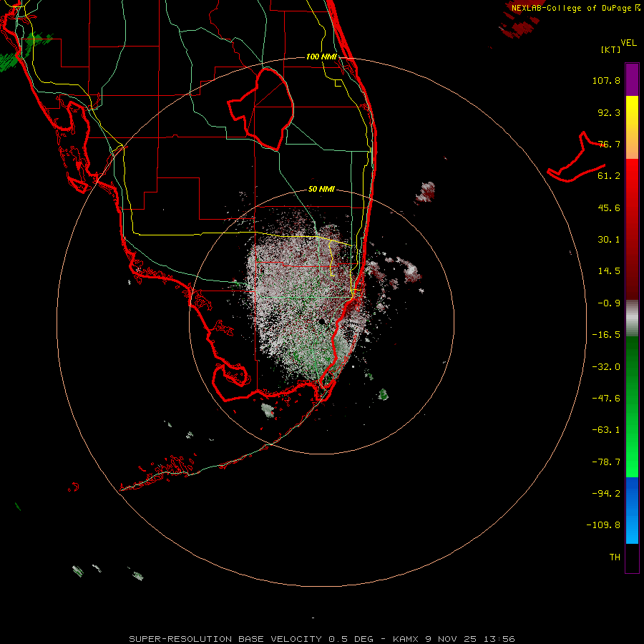The height and width of the screenshot is (644, 644).
Task: Select the 76.7 velocity scale value
Action: (x=609, y=144)
